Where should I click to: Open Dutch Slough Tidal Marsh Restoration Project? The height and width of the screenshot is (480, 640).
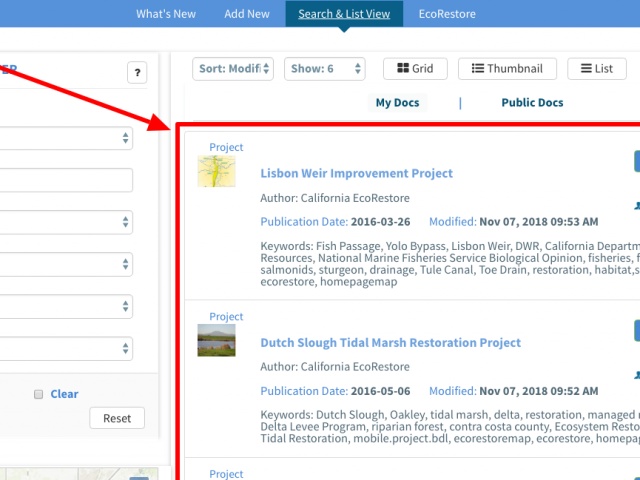click(391, 342)
